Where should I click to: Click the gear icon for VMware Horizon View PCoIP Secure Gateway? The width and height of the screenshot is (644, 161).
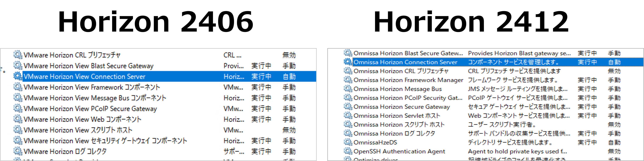pyautogui.click(x=18, y=108)
